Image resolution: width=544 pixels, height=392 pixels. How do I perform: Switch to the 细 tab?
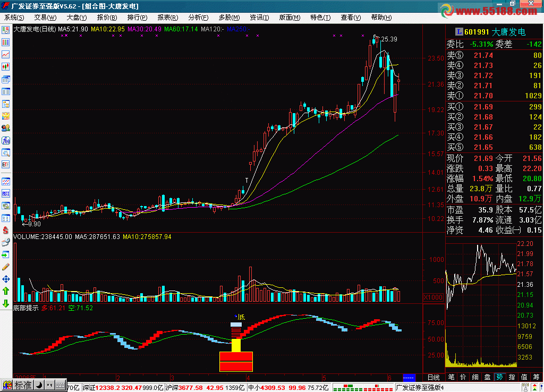pos(475,377)
